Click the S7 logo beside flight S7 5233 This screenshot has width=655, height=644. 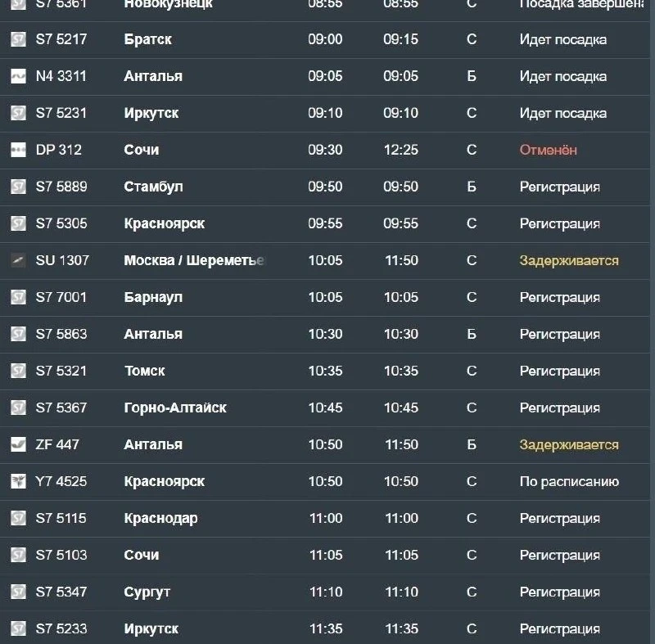pyautogui.click(x=18, y=628)
